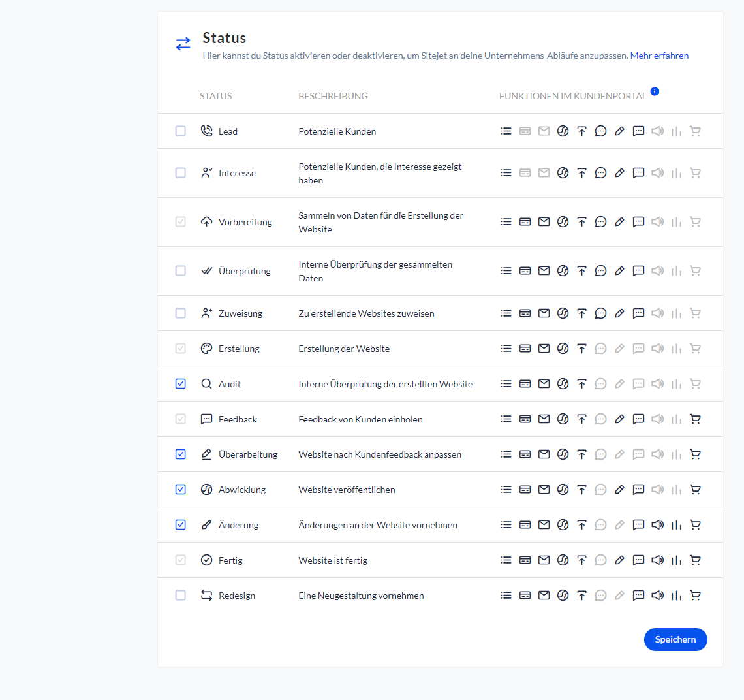Open the Mehr erfahren link
This screenshot has height=700, width=744.
659,56
